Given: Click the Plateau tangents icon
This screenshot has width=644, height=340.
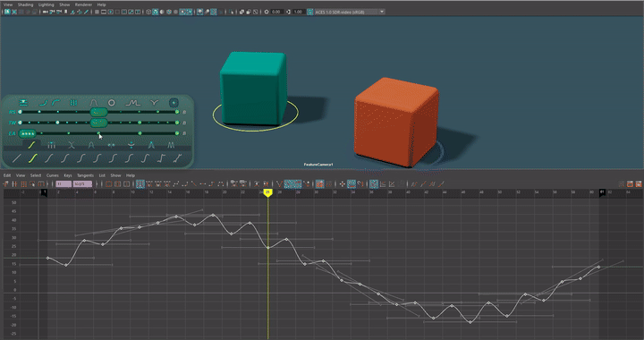Looking at the screenshot, I should pyautogui.click(x=221, y=184).
